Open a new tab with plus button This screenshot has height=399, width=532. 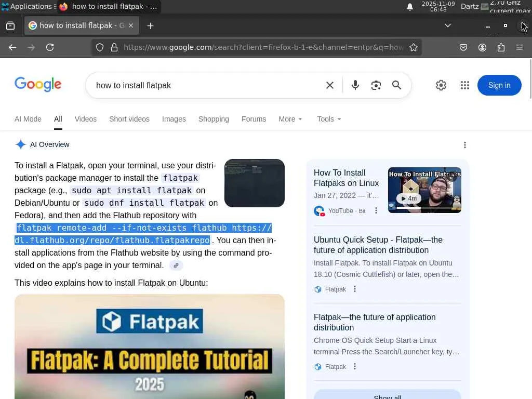[150, 26]
